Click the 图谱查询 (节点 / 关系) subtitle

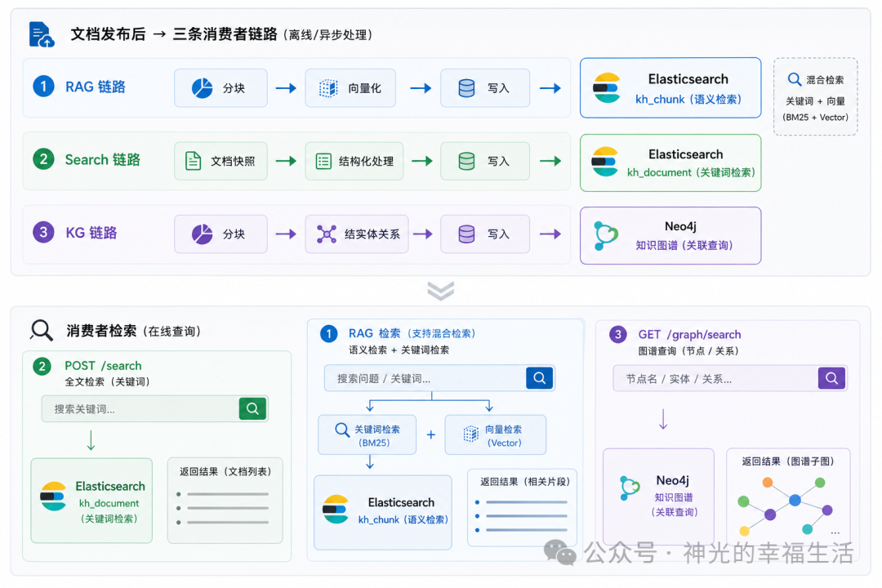tap(688, 351)
